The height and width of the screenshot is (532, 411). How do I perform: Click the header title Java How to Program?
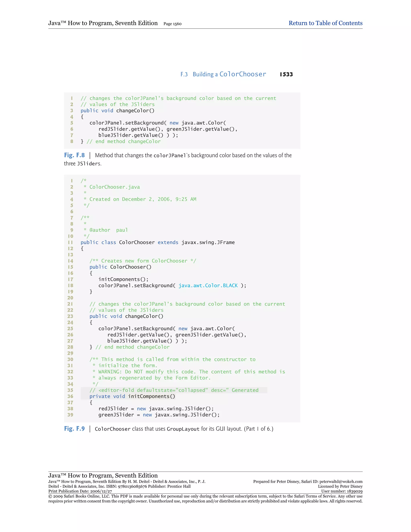[103, 23]
